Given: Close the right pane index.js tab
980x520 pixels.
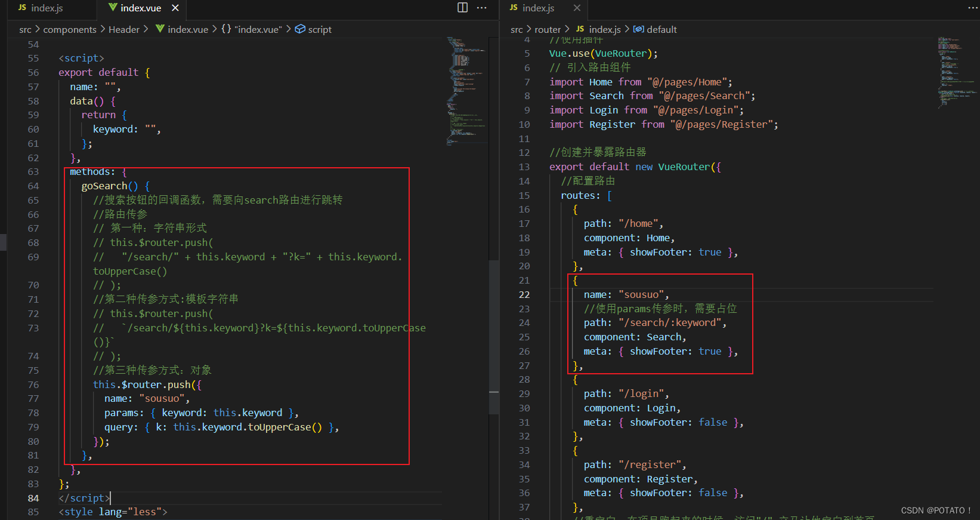Looking at the screenshot, I should (x=577, y=8).
